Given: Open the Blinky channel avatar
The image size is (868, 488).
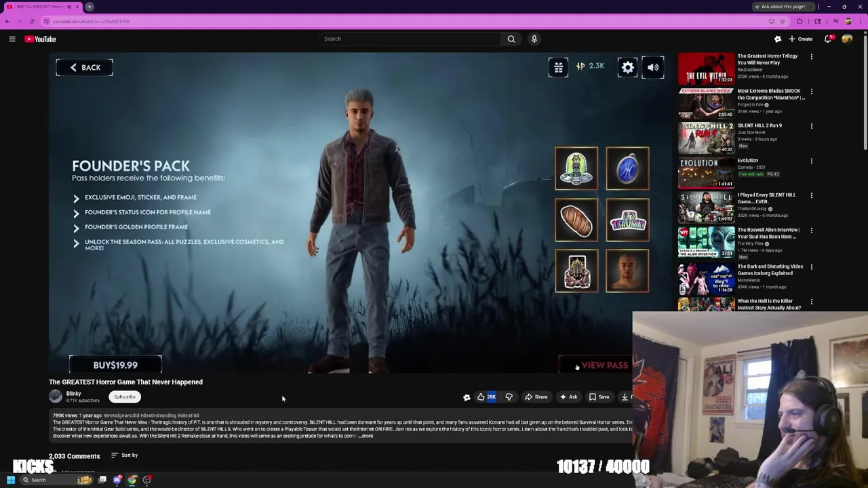Looking at the screenshot, I should coord(56,396).
